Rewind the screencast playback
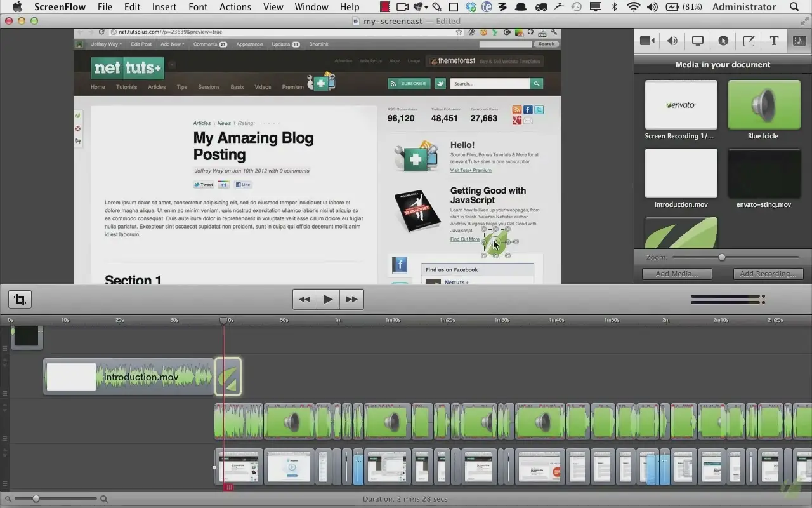 click(304, 299)
